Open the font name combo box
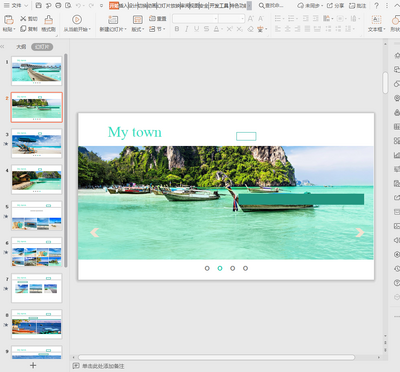The image size is (400, 372). coord(195,19)
